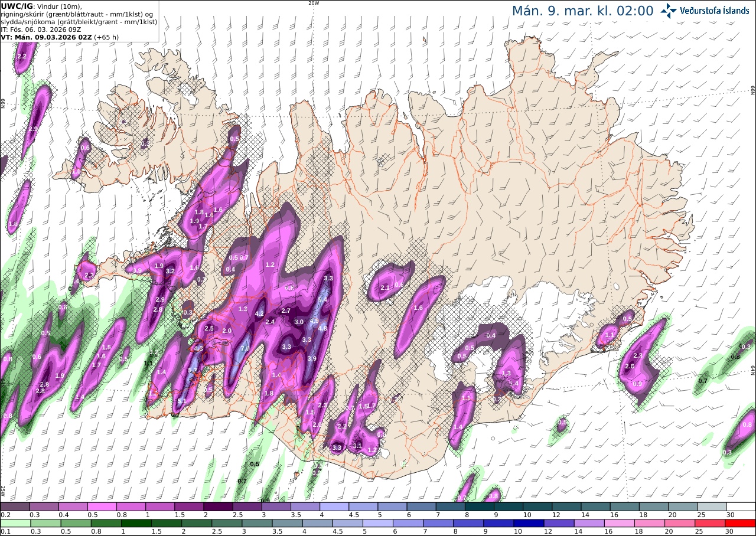This screenshot has width=756, height=536.
Task: Pick the indigo 12 swatch in lower legend
Action: 559,523
